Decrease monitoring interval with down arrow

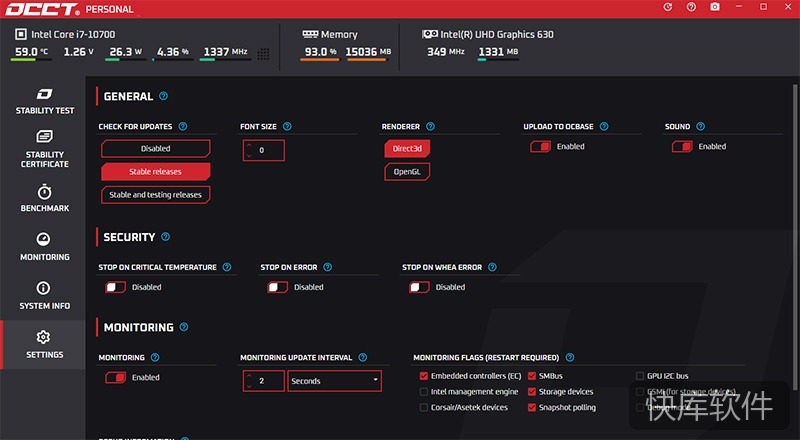click(249, 386)
